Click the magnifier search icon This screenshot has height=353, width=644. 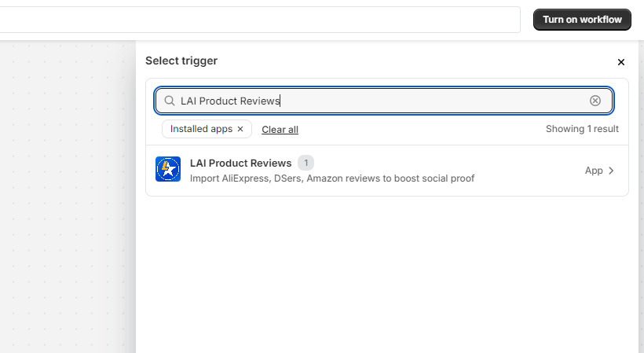(x=170, y=101)
